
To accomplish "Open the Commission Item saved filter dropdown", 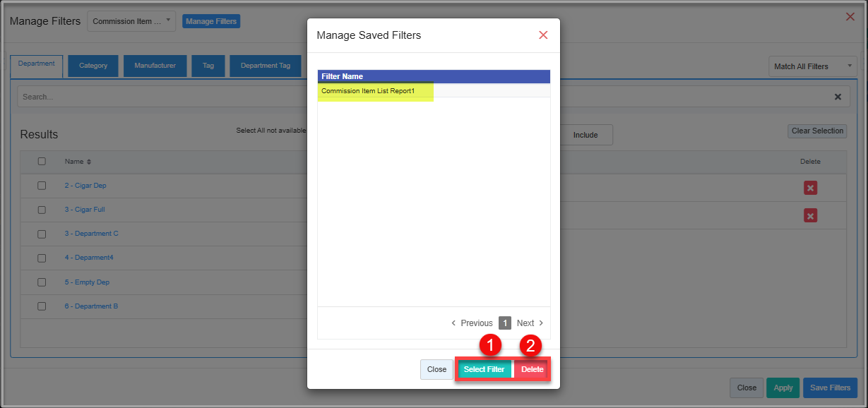I will pos(131,21).
